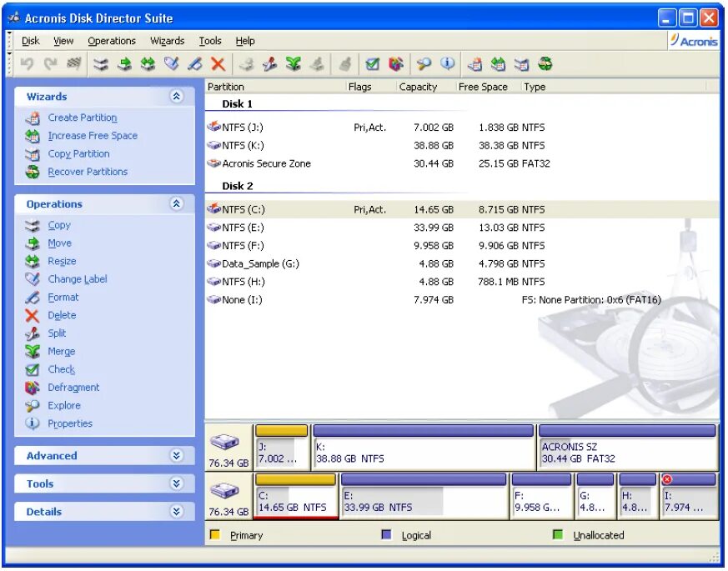Image resolution: width=728 pixels, height=571 pixels.
Task: Click the Change Label toolbar icon
Action: (x=171, y=64)
